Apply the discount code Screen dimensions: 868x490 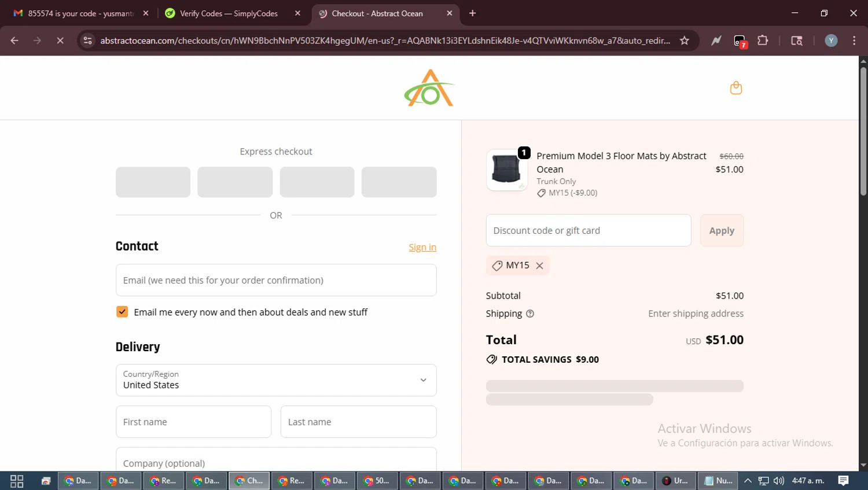coord(722,230)
